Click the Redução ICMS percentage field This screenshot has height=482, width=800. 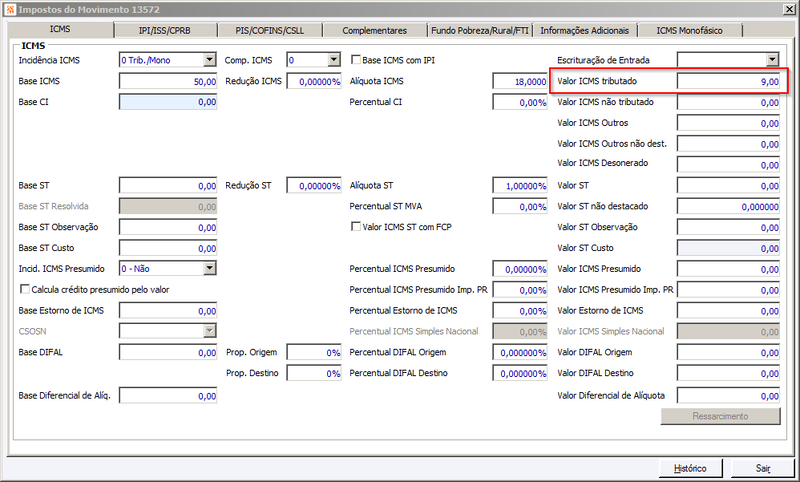click(314, 81)
